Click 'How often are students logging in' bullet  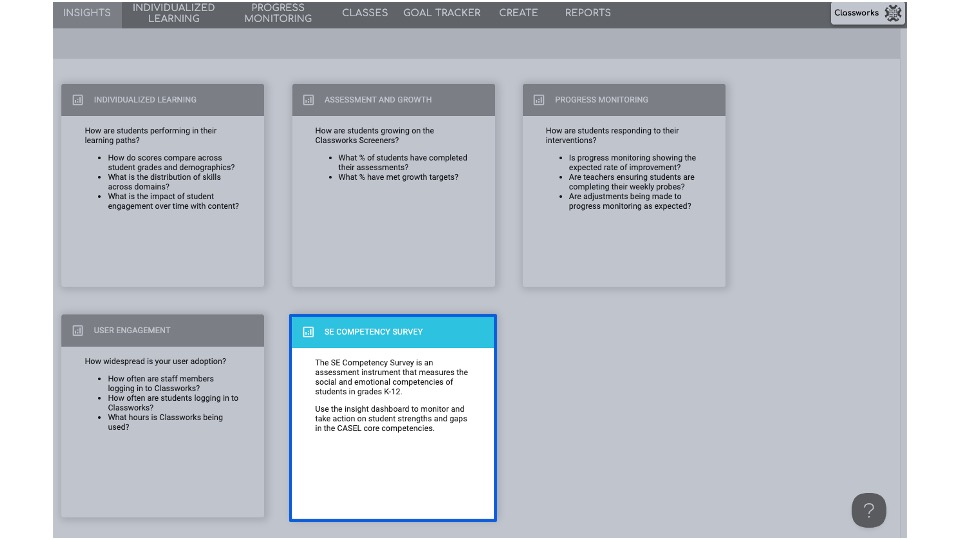[x=173, y=403]
